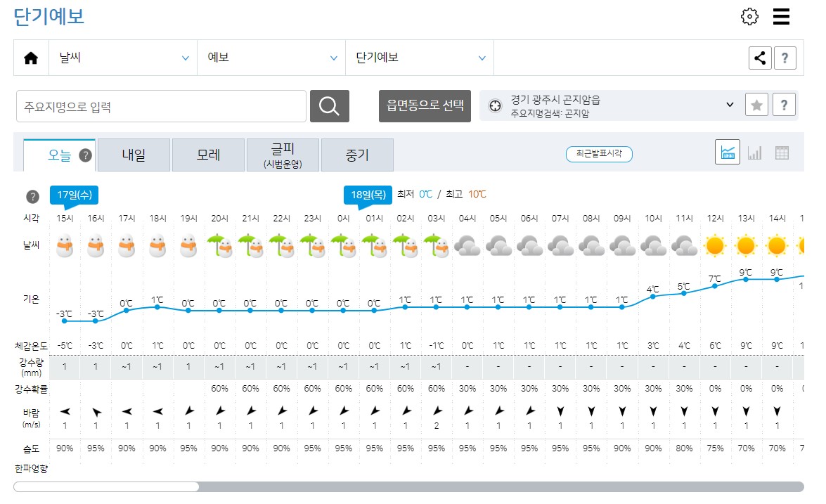Screen dimensions: 826x504
Task: Switch to bar chart view icon
Action: tap(754, 153)
